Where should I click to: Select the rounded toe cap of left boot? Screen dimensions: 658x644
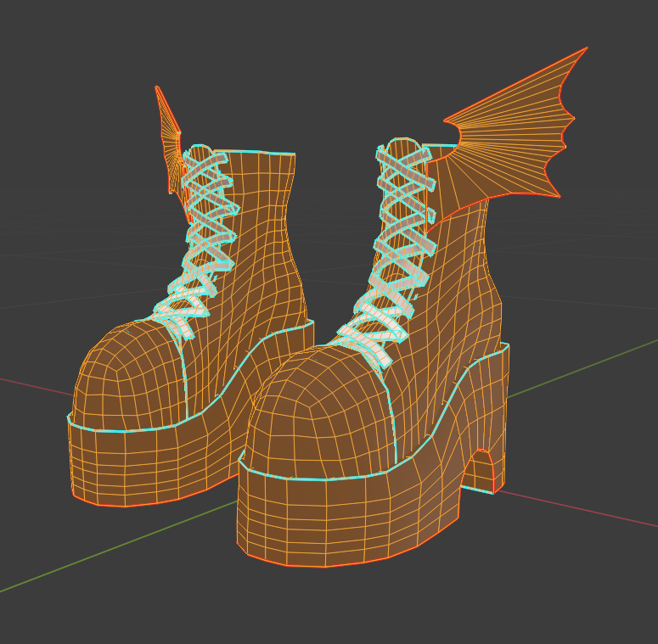click(x=130, y=373)
